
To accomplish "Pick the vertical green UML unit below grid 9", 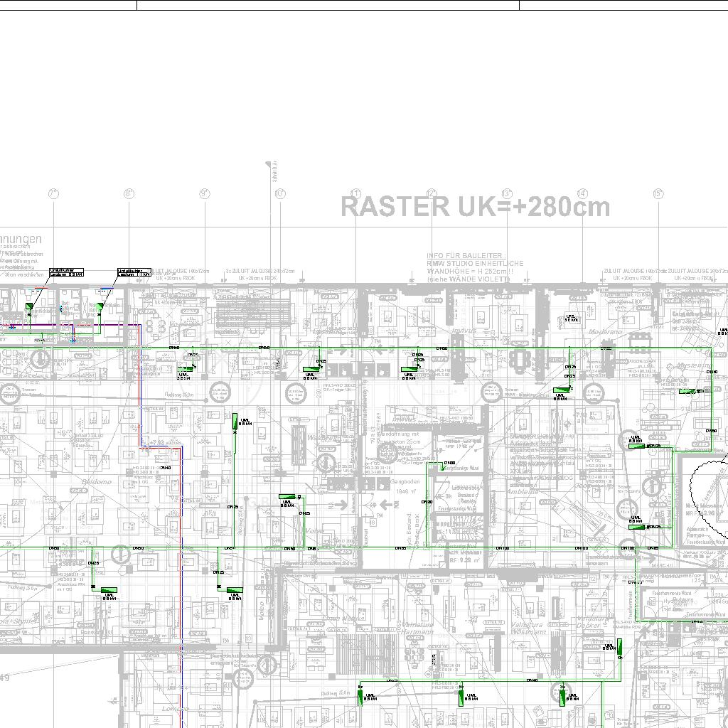I will pyautogui.click(x=235, y=422).
